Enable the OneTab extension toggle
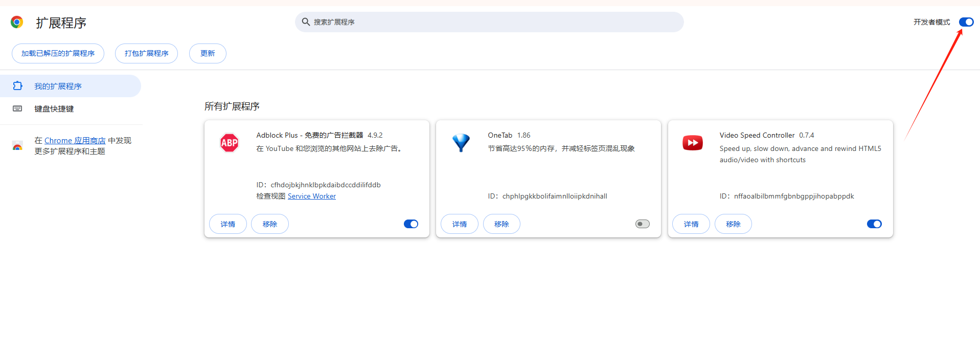Image resolution: width=980 pixels, height=350 pixels. (x=643, y=224)
